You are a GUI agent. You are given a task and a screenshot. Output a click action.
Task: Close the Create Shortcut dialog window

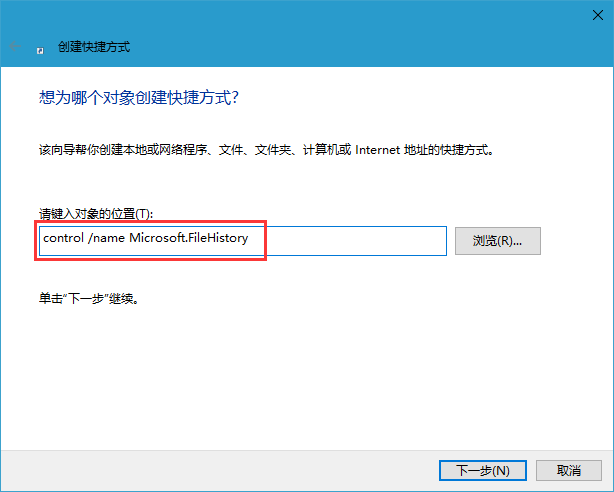(x=590, y=14)
